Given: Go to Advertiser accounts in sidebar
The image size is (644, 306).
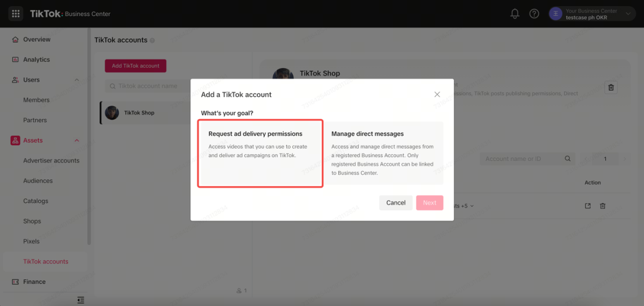Looking at the screenshot, I should coord(51,160).
